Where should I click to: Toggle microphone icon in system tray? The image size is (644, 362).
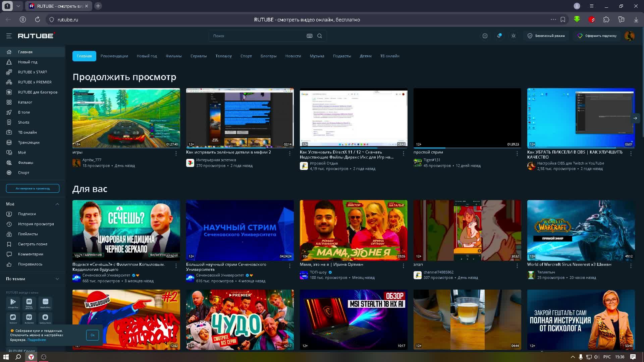click(x=581, y=357)
